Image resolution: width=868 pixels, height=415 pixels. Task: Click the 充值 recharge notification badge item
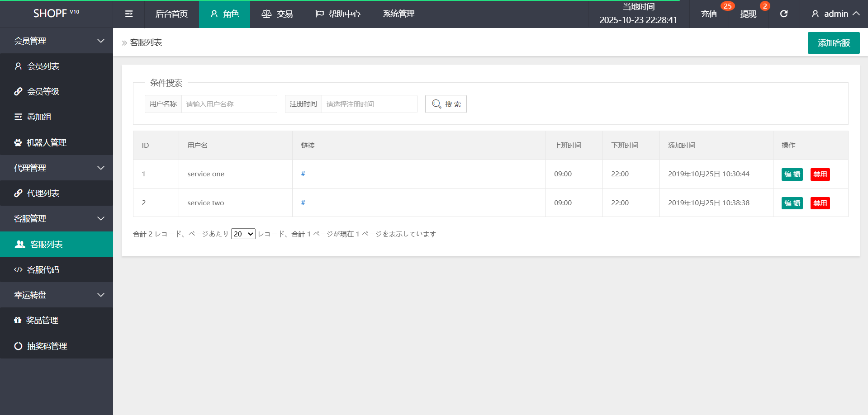point(709,14)
